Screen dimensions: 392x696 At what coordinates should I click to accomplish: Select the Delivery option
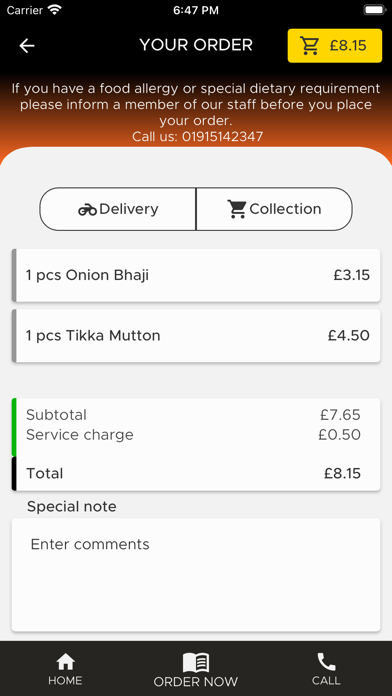[118, 209]
